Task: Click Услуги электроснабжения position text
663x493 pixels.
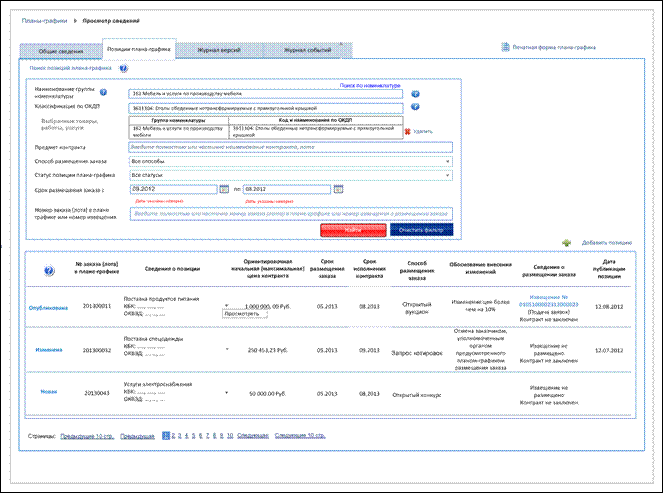Action: (x=158, y=384)
